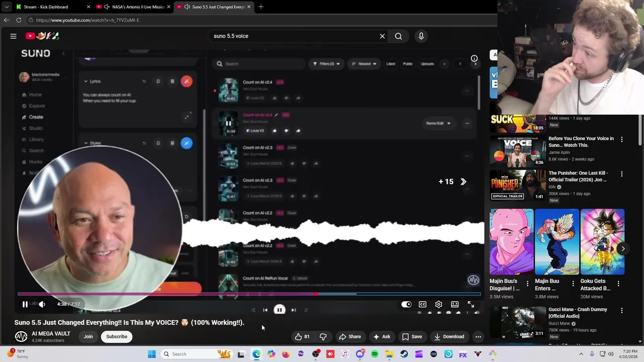The height and width of the screenshot is (362, 644).
Task: Open the weather widget showing 76°F
Action: [17, 354]
